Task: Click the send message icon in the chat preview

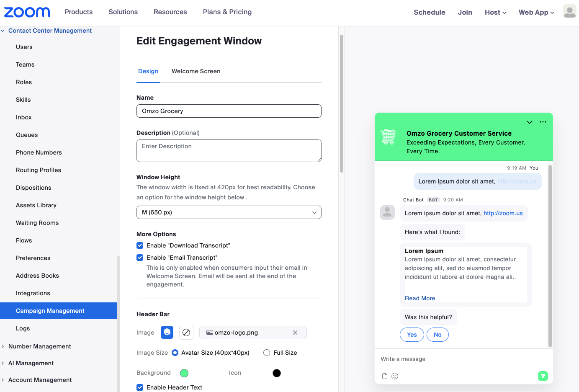Action: (543, 376)
